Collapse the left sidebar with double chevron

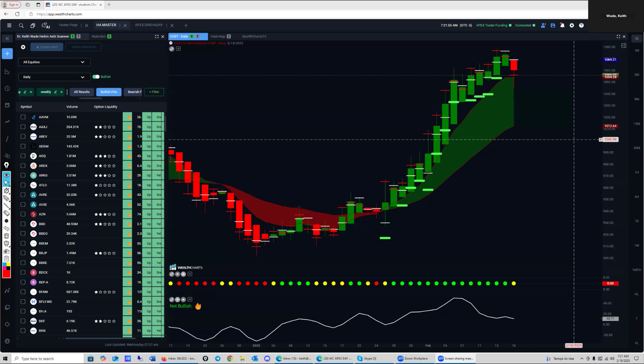tap(7, 39)
